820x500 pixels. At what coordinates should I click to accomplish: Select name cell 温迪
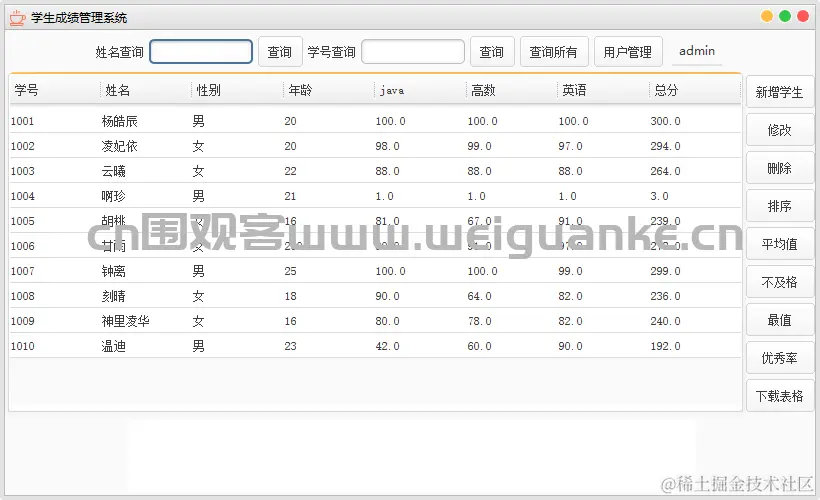113,346
